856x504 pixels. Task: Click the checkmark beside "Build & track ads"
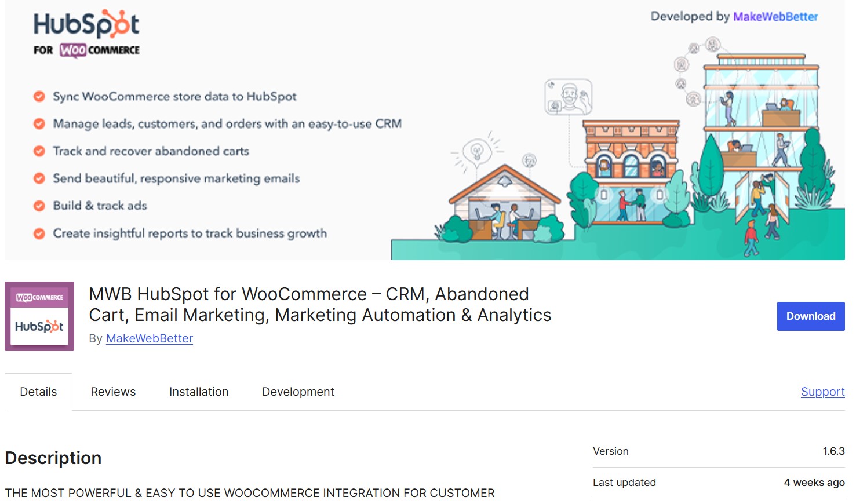click(39, 205)
